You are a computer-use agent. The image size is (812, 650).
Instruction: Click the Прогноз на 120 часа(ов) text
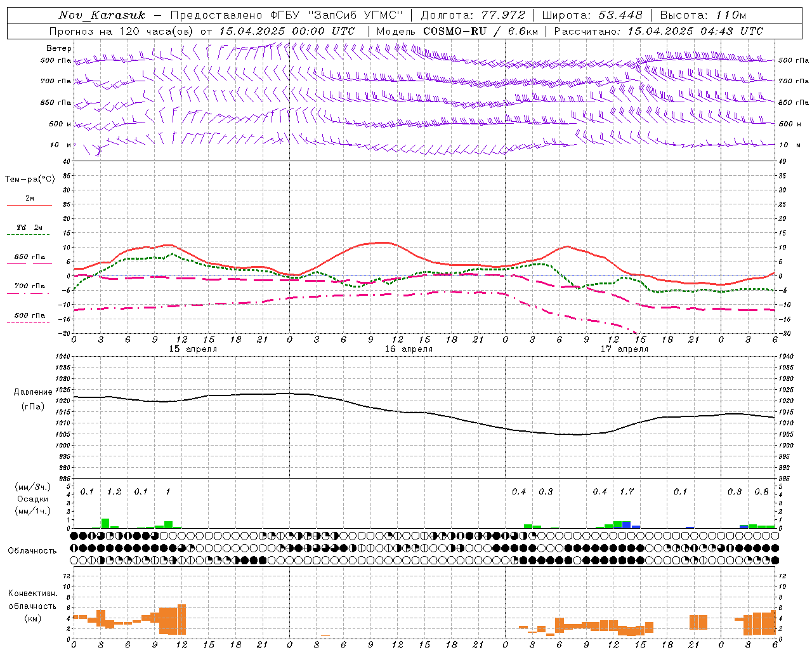coord(122,31)
